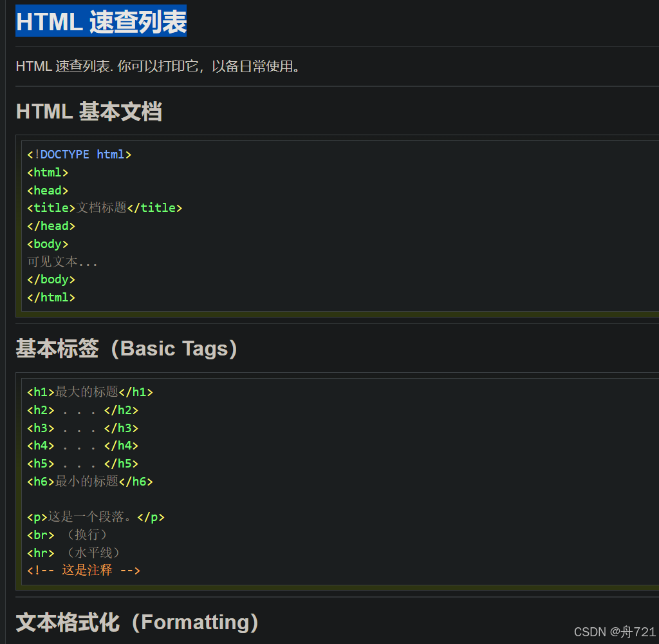The height and width of the screenshot is (644, 659).
Task: Click the '<hr> （水平线）' code line
Action: 73,553
